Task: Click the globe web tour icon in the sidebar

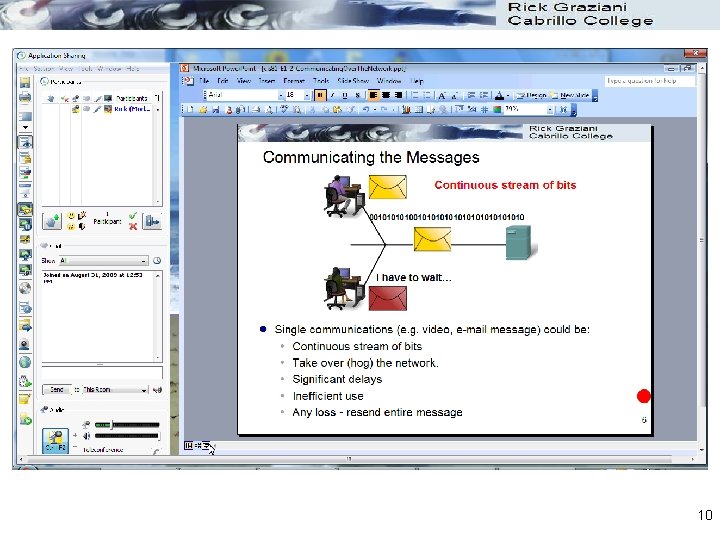Action: point(25,362)
